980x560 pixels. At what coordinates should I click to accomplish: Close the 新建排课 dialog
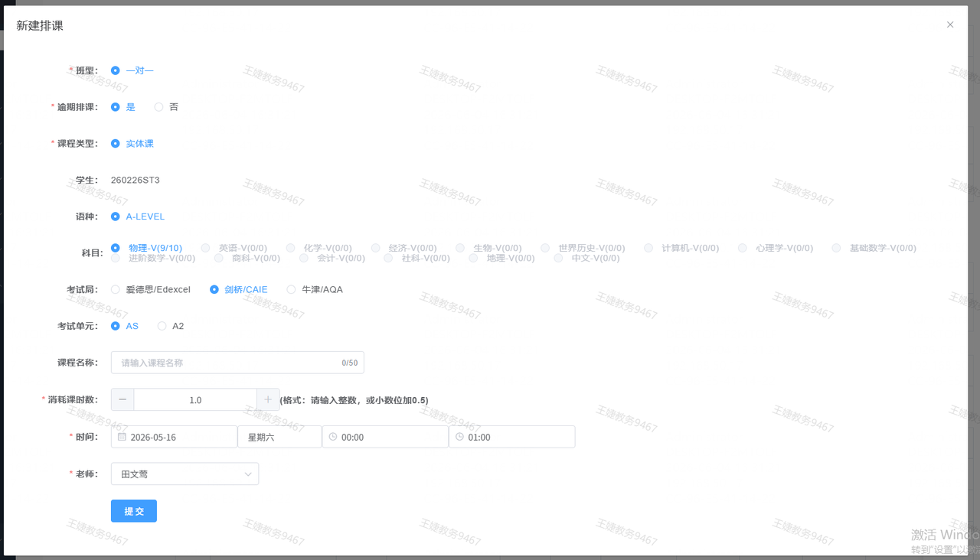pos(950,24)
